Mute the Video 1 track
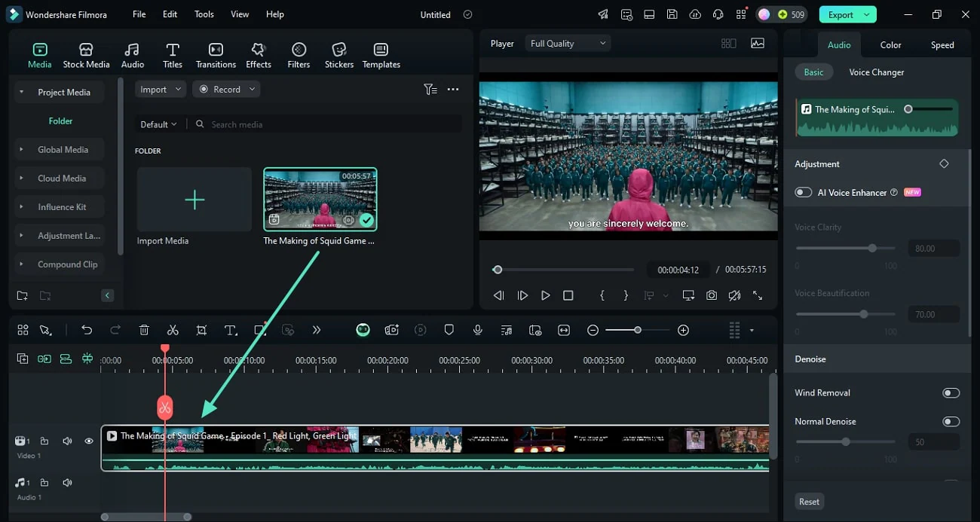Screen dimensions: 980x522 point(67,441)
